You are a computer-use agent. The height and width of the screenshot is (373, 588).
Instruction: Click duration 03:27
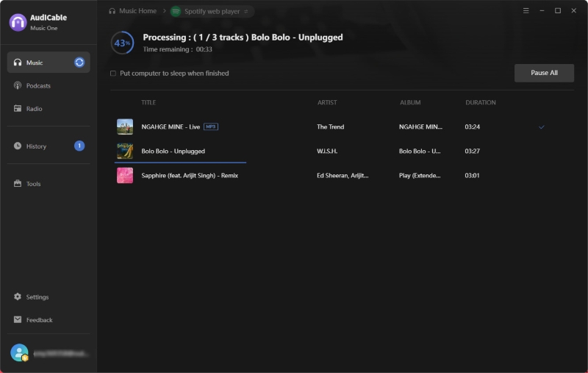point(472,152)
